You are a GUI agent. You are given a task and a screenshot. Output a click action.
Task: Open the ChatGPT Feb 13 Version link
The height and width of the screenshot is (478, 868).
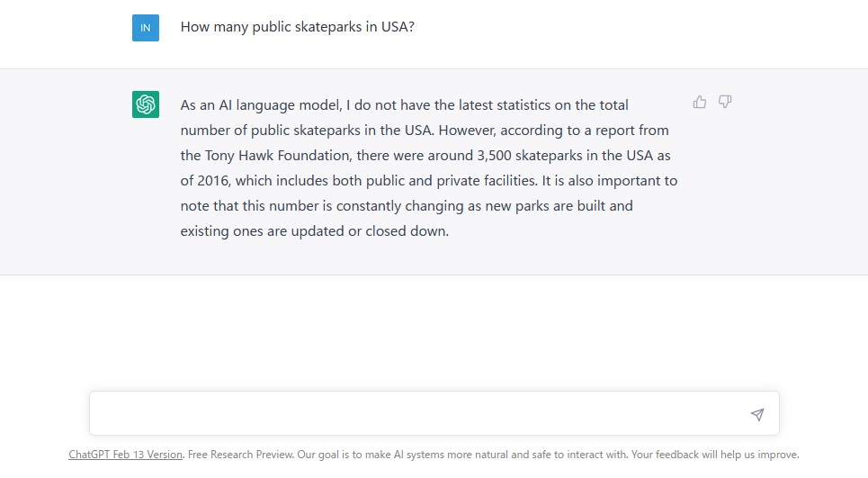click(x=126, y=455)
